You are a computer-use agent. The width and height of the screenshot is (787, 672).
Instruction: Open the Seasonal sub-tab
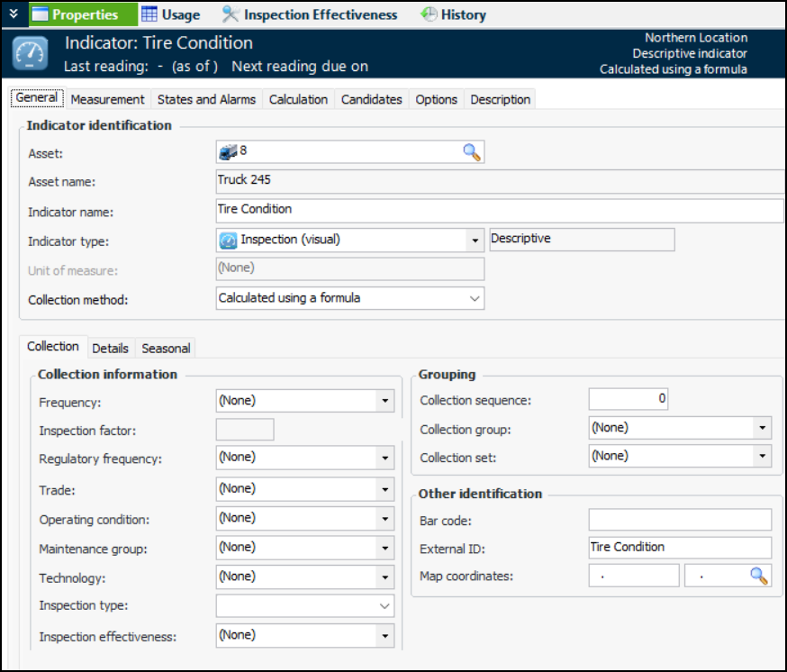tap(166, 348)
